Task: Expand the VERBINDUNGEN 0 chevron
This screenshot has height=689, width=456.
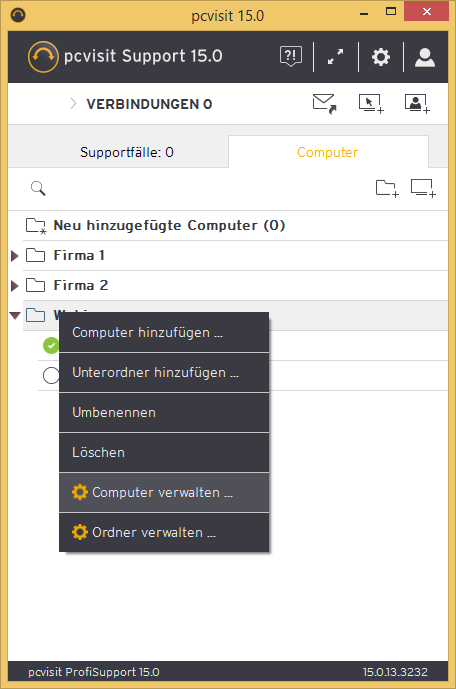Action: [x=73, y=104]
